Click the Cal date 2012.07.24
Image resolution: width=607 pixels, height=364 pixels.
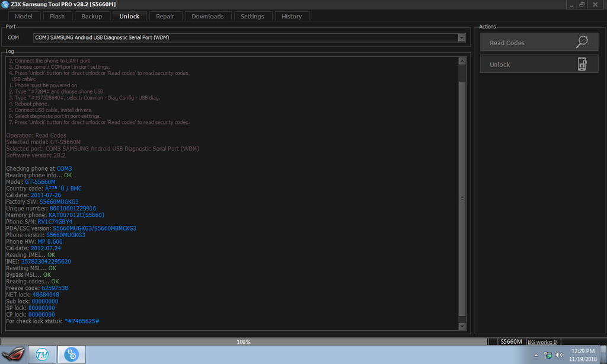[x=46, y=248]
